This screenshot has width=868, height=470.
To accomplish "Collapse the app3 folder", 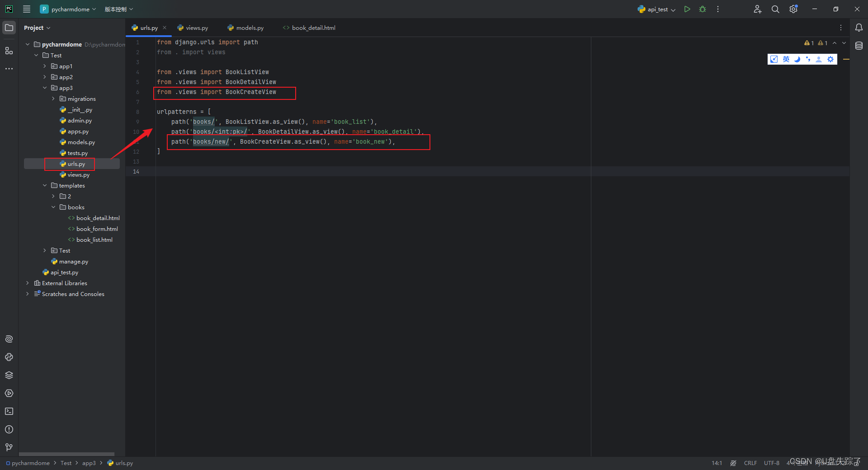I will coord(44,88).
